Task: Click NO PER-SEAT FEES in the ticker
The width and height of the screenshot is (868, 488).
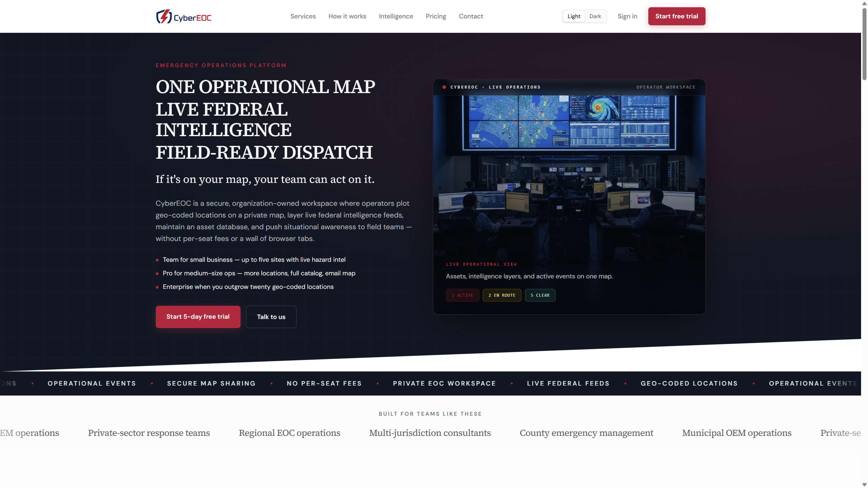Action: pos(324,383)
